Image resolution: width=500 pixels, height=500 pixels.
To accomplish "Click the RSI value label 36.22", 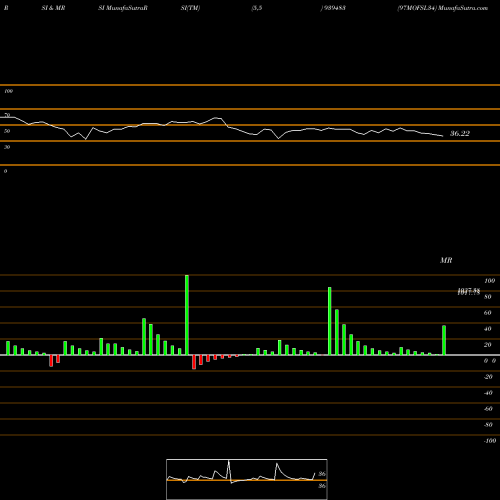I will pos(460,134).
